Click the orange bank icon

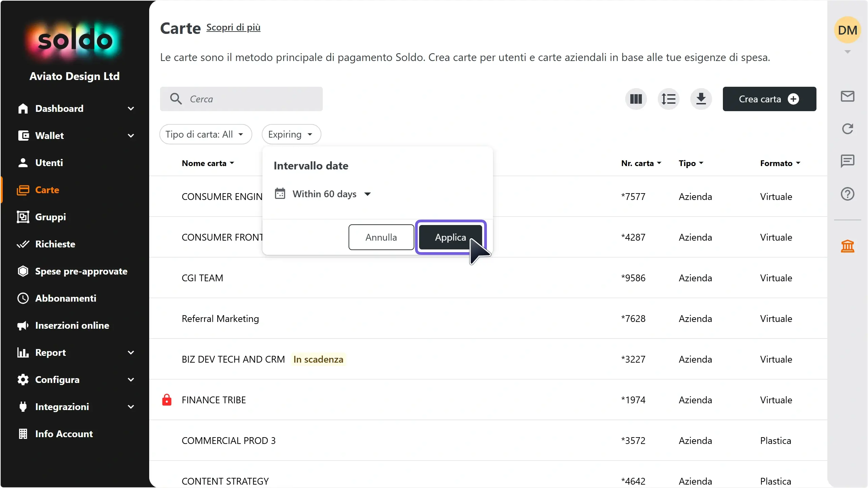coord(847,246)
